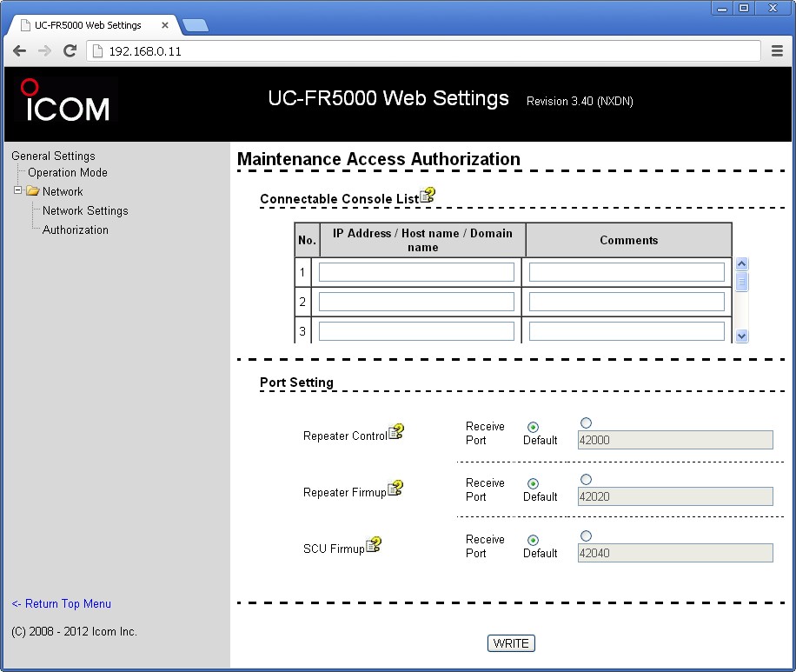This screenshot has height=672, width=796.
Task: Reload the page with the refresh icon
Action: coord(70,50)
